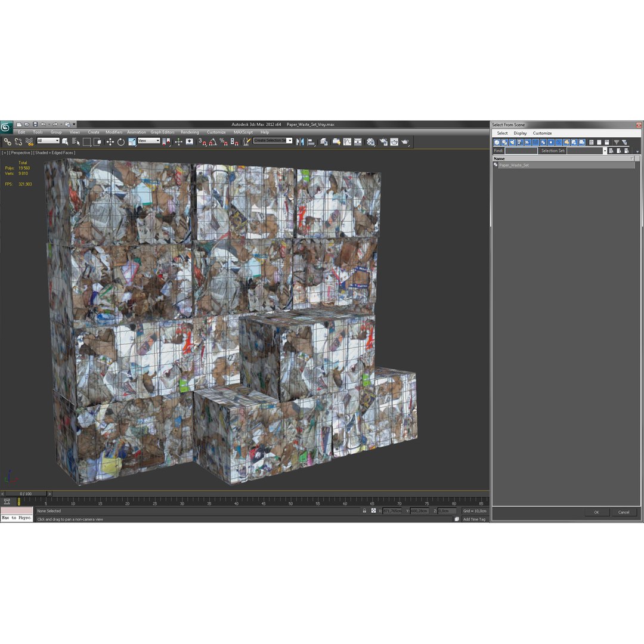This screenshot has width=644, height=644.
Task: Open the Edit menu
Action: 21,132
